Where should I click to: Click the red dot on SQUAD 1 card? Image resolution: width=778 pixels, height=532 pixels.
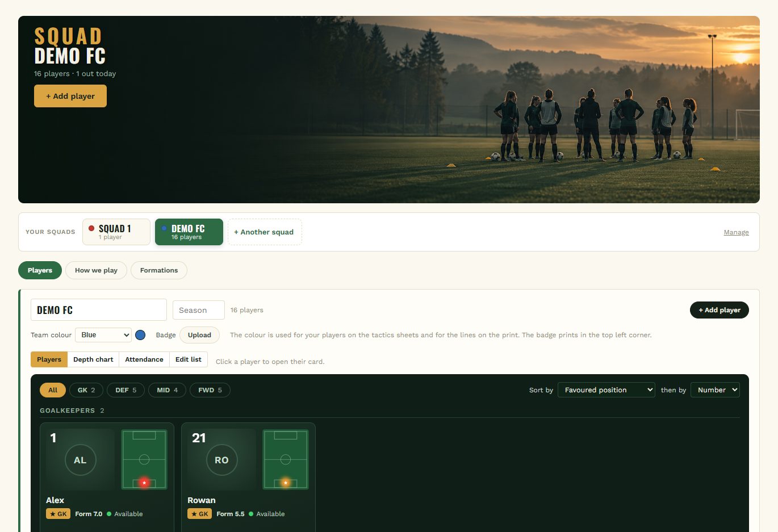91,228
